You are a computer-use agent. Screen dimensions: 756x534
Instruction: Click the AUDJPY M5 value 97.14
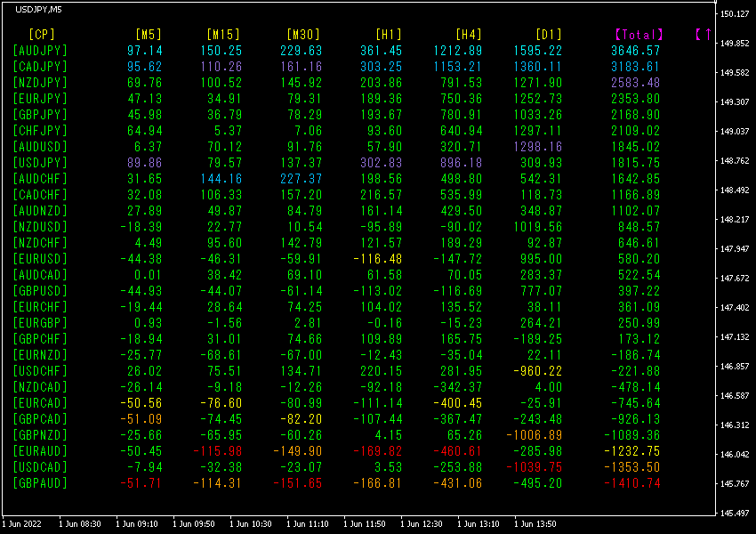point(145,51)
